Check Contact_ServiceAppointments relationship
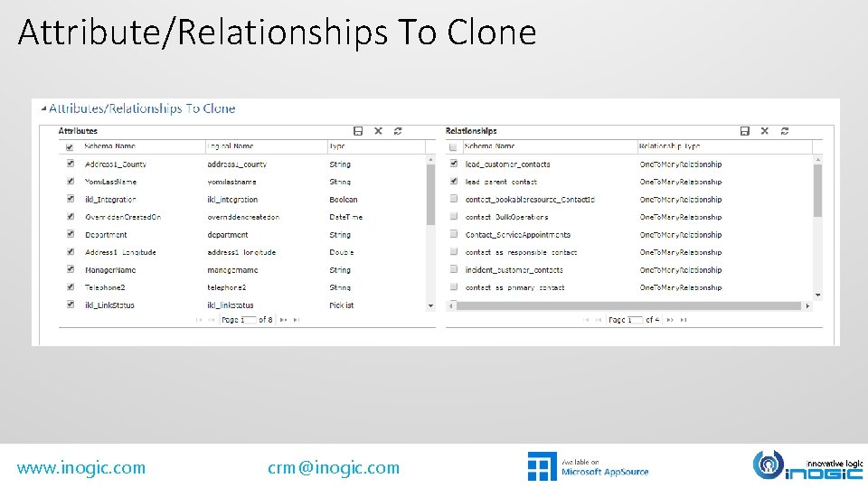Viewport: 868px width, 488px height. pyautogui.click(x=454, y=234)
